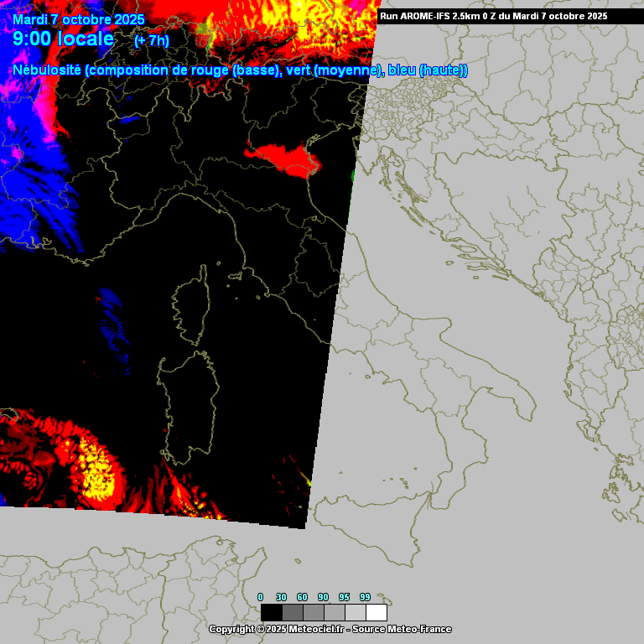
Task: Click the "9:00 locale" time label
Action: tap(64, 39)
